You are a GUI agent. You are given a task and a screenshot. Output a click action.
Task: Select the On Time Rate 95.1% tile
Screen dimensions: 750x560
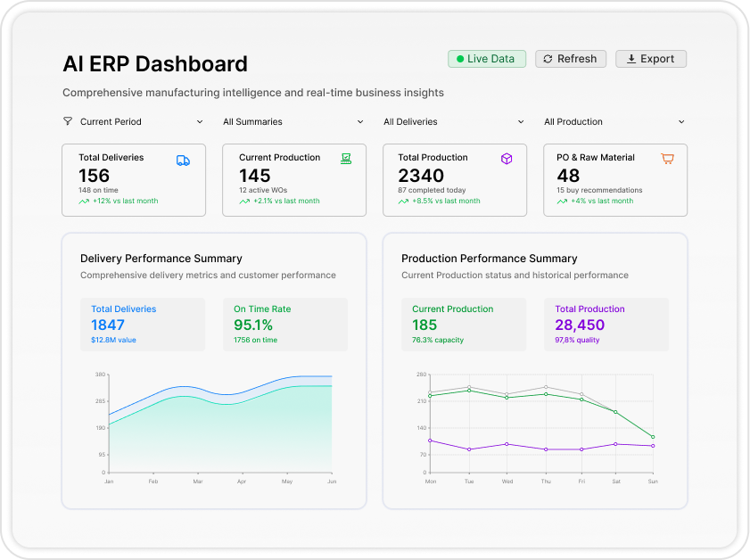point(284,325)
